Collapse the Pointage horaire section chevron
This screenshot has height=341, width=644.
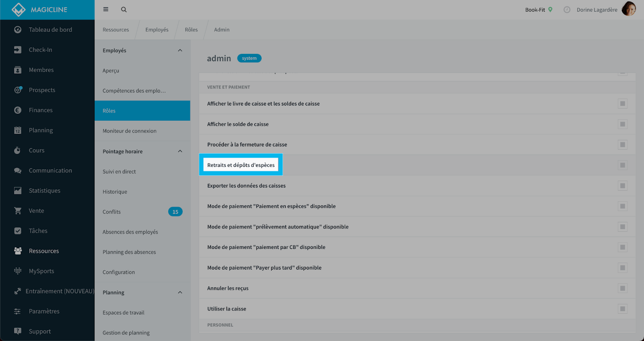(x=180, y=151)
